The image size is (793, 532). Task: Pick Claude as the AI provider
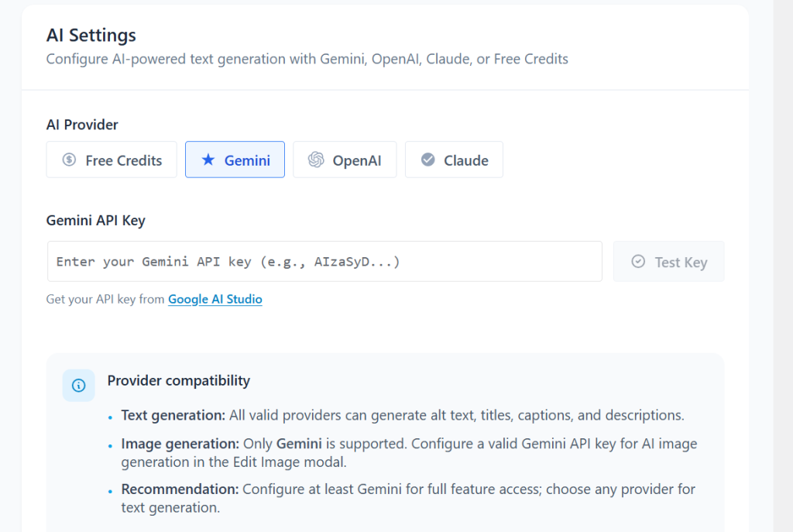click(454, 160)
